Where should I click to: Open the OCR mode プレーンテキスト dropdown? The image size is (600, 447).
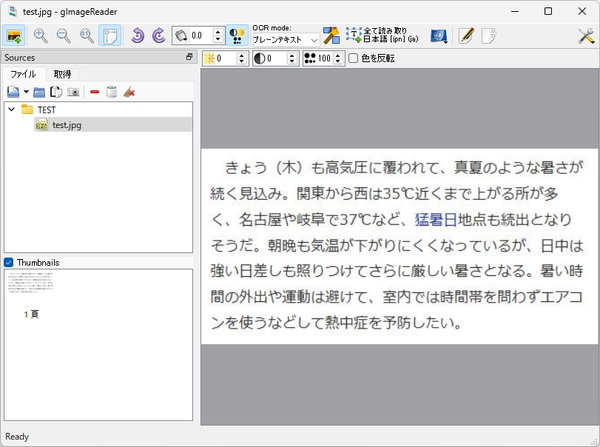(285, 39)
